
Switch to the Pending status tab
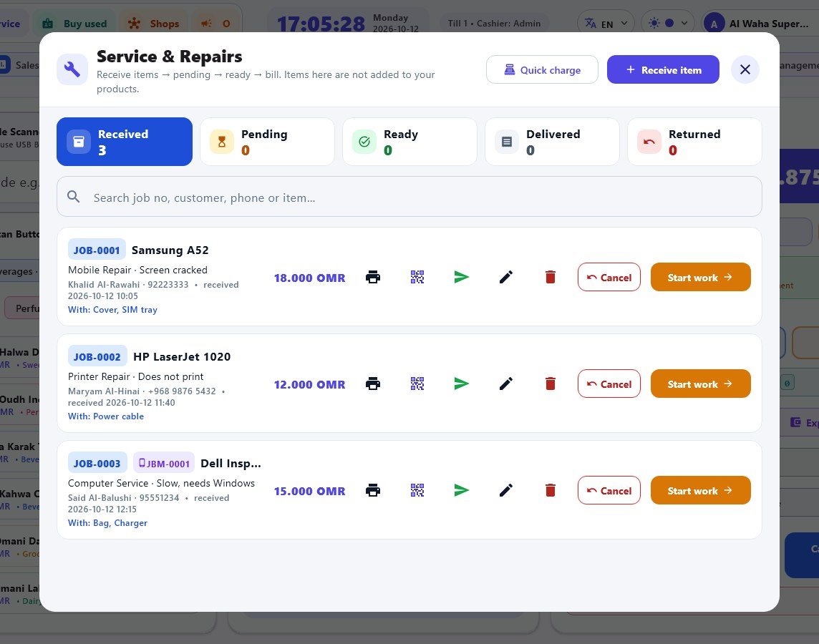coord(268,142)
